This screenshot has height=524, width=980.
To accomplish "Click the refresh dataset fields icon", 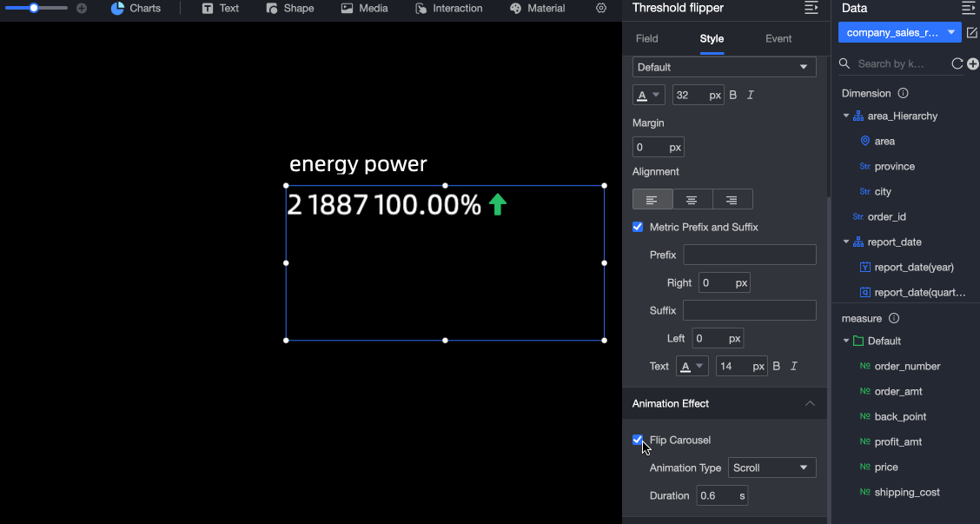I will coord(957,63).
